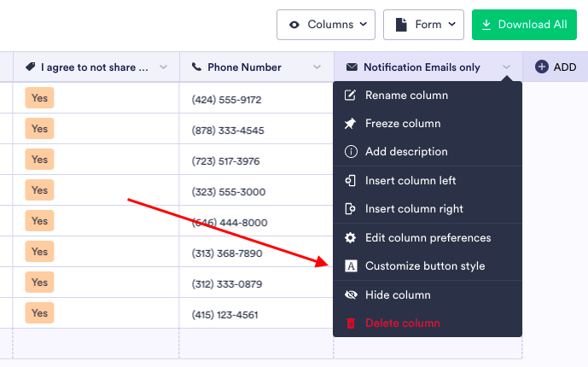The height and width of the screenshot is (367, 588).
Task: Select Customize button style menu entry
Action: point(425,266)
